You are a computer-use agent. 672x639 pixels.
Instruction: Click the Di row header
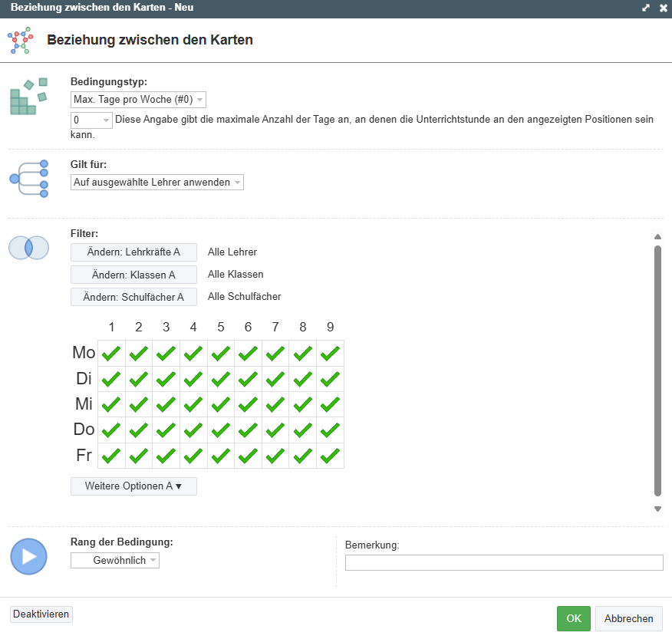coord(84,378)
